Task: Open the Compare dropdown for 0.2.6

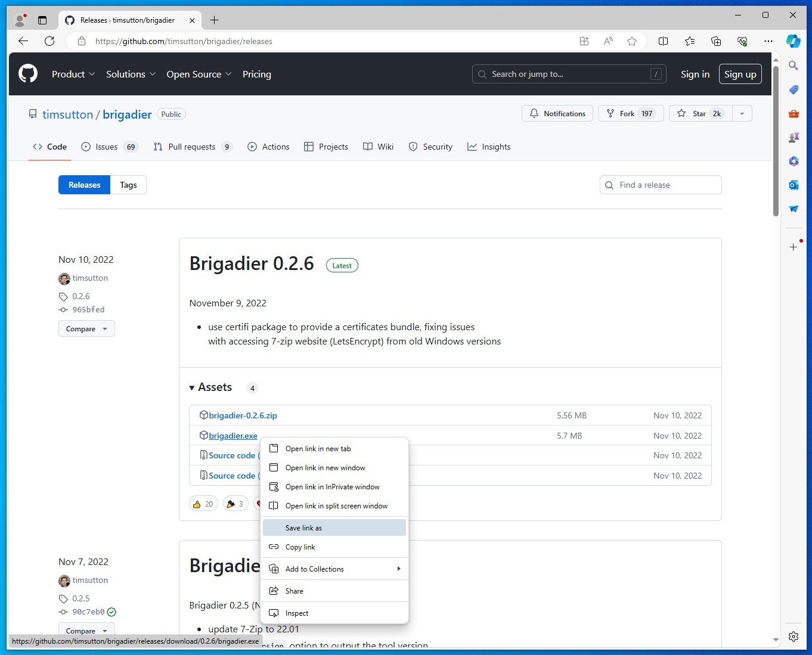Action: (x=86, y=328)
